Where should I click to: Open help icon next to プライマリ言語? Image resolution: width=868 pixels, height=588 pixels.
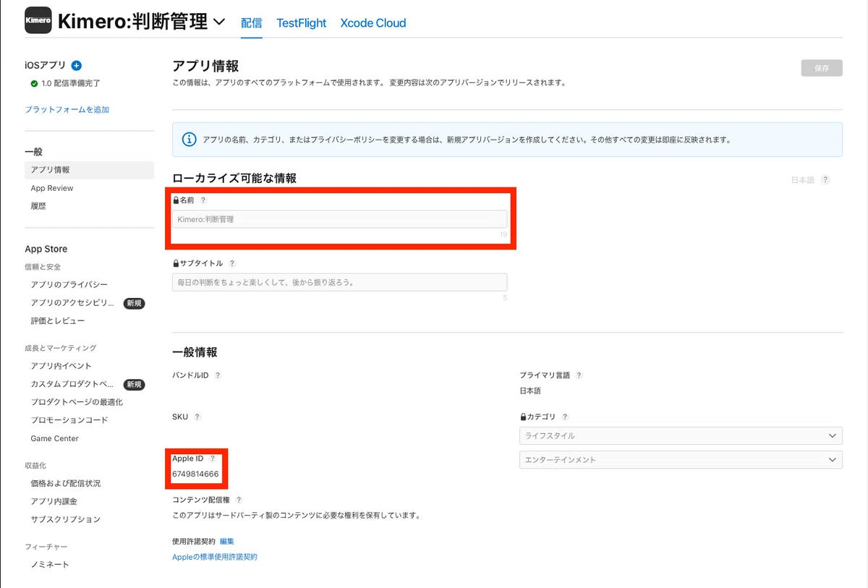579,375
